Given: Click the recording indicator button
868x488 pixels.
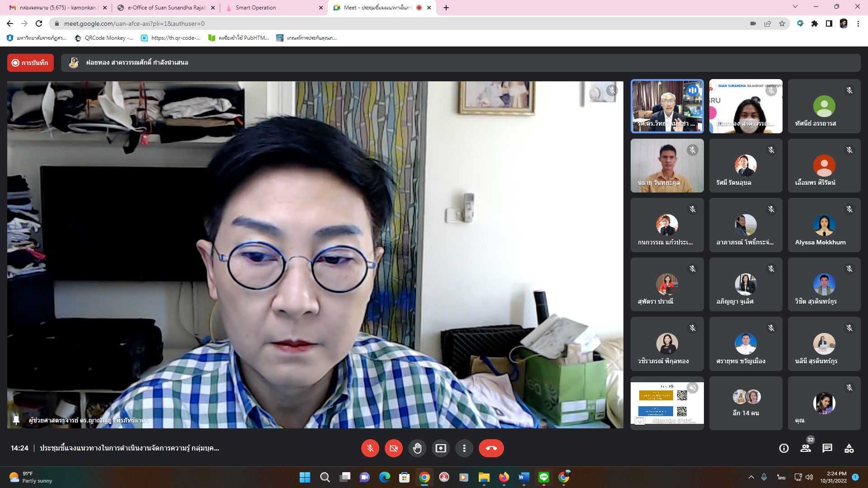Looking at the screenshot, I should point(30,63).
